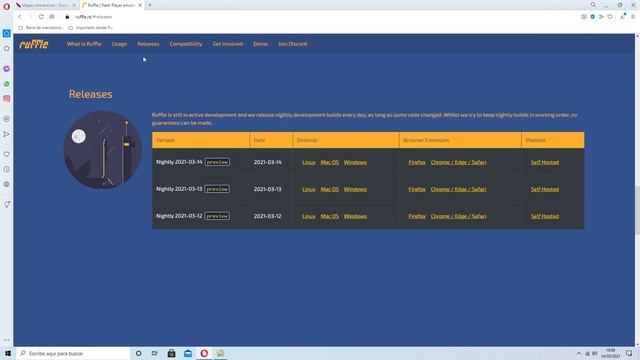The width and height of the screenshot is (640, 360).
Task: Click the Windows taskbar search box
Action: (x=73, y=353)
